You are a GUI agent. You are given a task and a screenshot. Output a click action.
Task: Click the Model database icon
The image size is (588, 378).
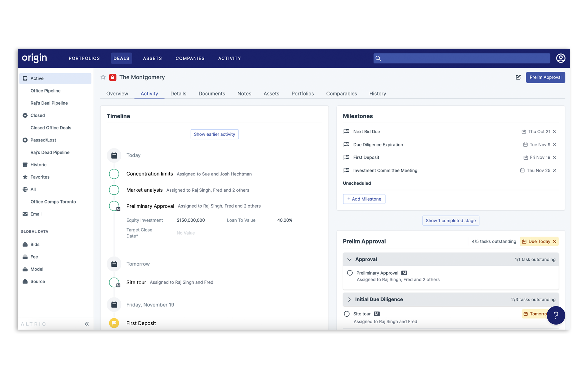pyautogui.click(x=25, y=269)
